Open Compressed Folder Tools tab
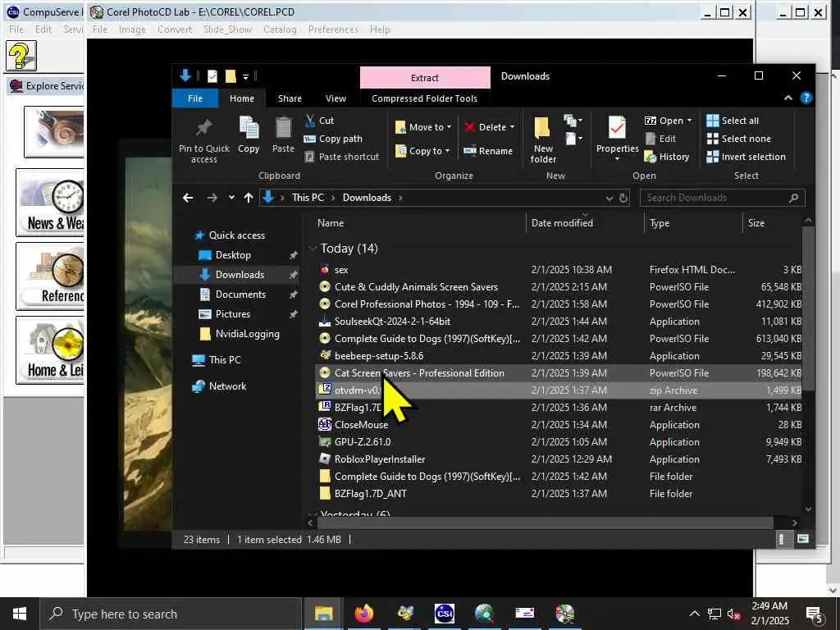The width and height of the screenshot is (840, 630). point(424,98)
